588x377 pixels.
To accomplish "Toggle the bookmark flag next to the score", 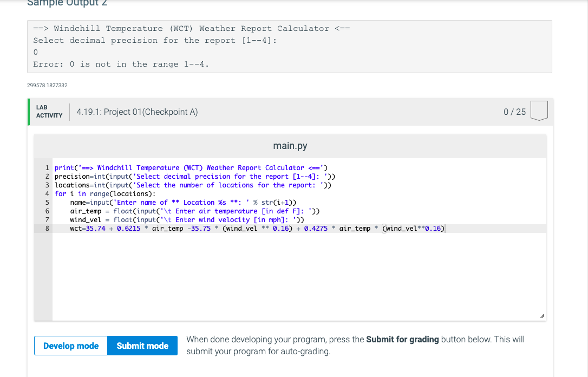I will (539, 111).
